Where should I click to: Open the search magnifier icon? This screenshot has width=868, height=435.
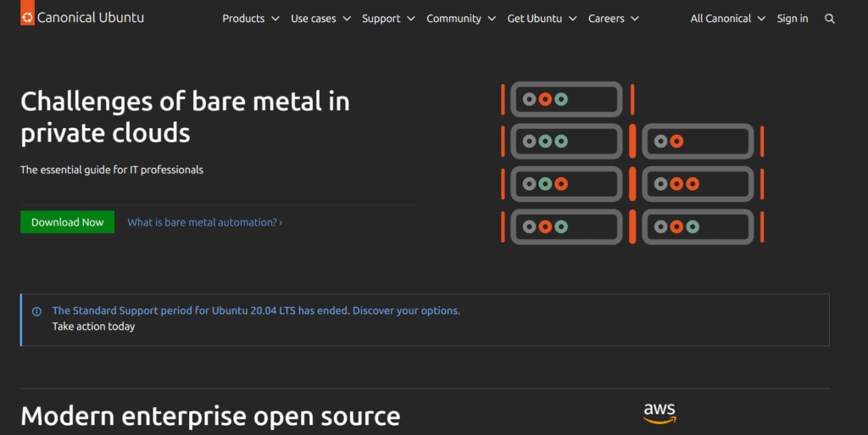click(829, 19)
